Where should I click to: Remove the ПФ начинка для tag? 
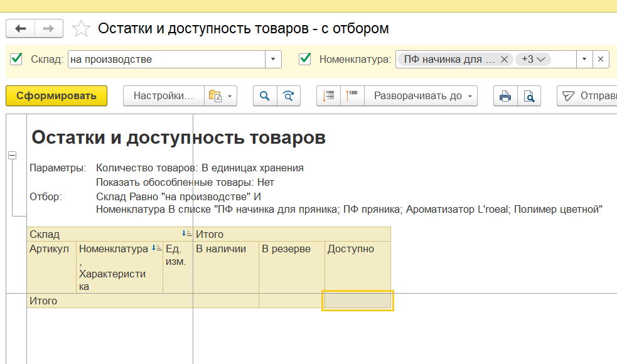coord(504,60)
